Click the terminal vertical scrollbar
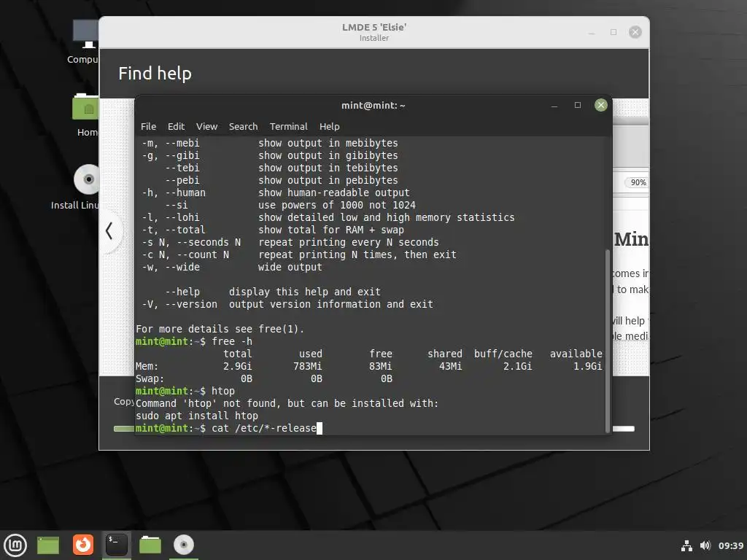 pyautogui.click(x=608, y=340)
